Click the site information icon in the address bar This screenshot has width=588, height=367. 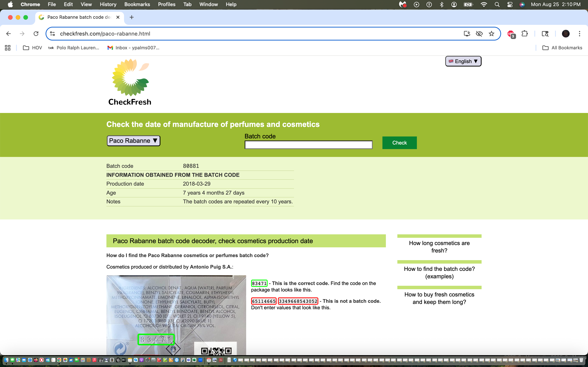coord(52,34)
